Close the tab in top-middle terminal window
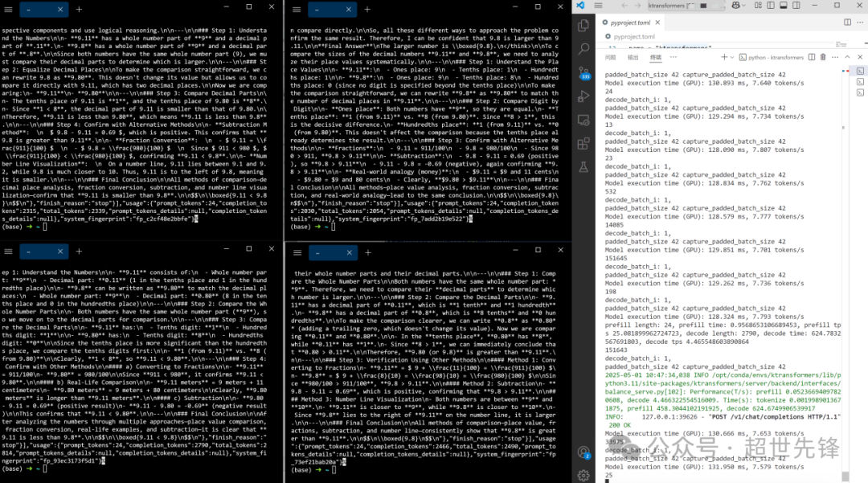The height and width of the screenshot is (483, 868). 348,10
